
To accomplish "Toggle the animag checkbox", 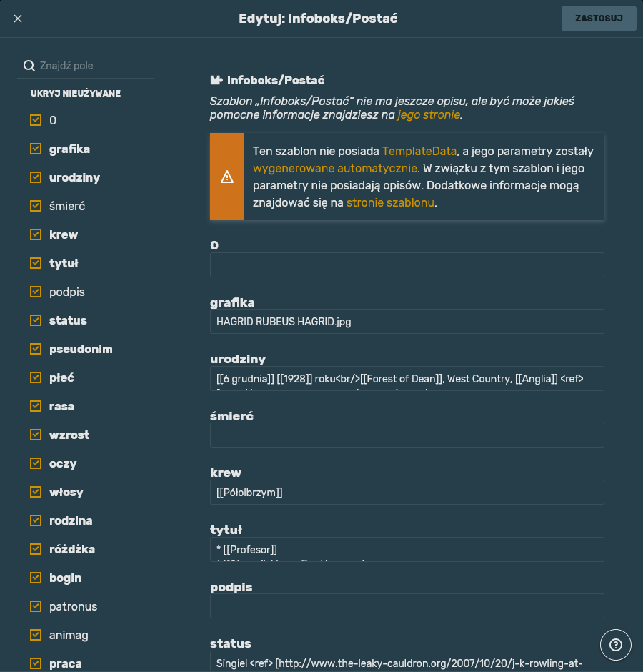I will point(36,635).
